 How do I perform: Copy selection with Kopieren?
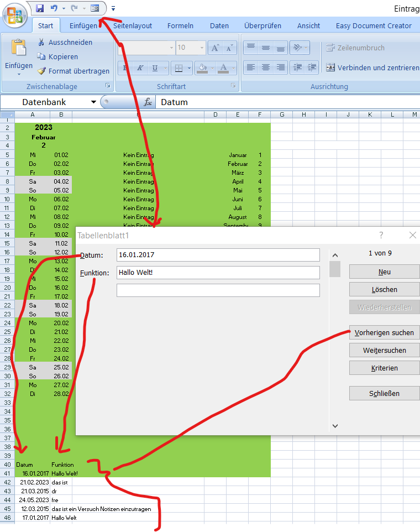57,56
